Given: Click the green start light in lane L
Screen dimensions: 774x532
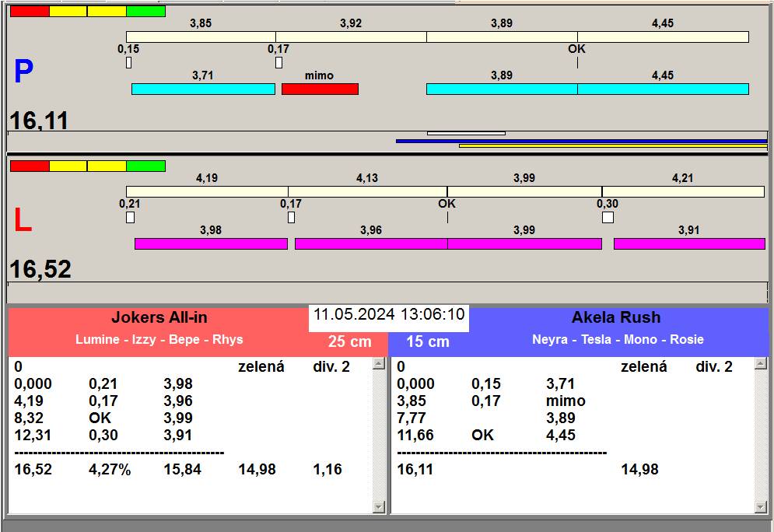Looking at the screenshot, I should click(145, 166).
